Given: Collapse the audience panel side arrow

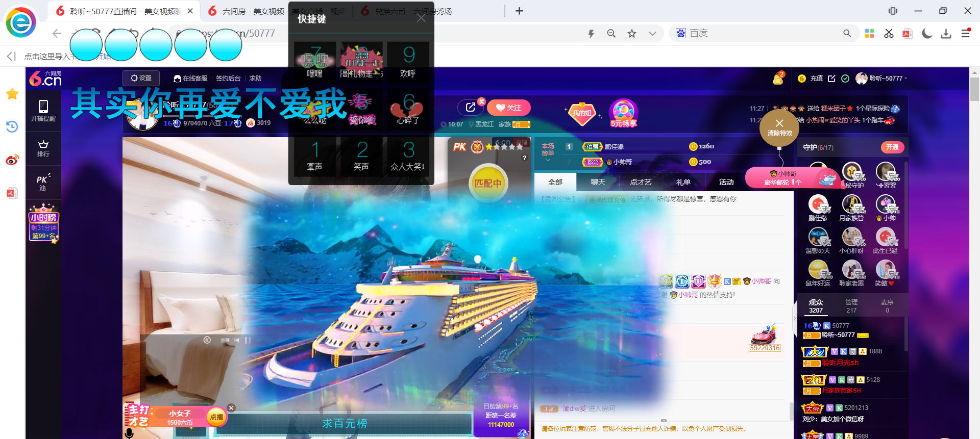Looking at the screenshot, I should 794,318.
